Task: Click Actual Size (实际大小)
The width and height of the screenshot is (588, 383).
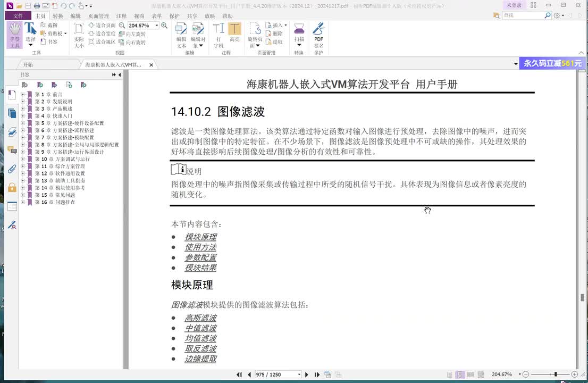Action: 79,35
